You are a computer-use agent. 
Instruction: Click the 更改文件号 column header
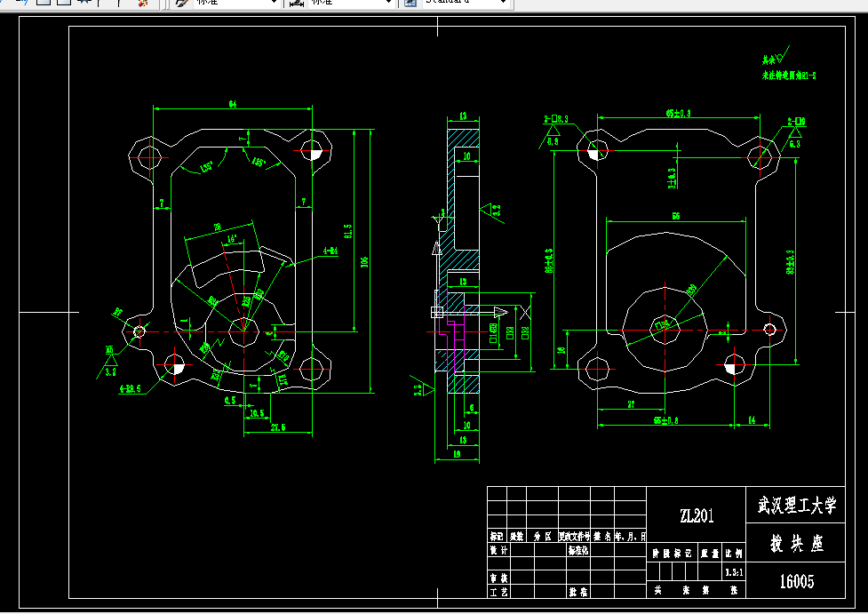[x=575, y=536]
